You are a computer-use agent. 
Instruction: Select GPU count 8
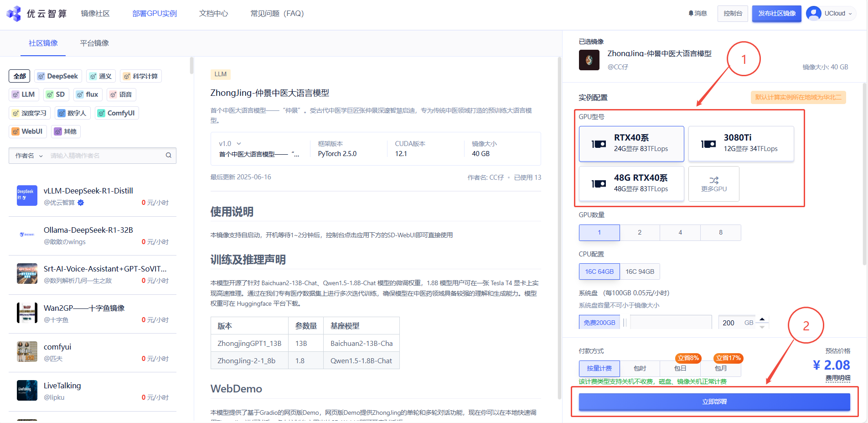tap(721, 233)
